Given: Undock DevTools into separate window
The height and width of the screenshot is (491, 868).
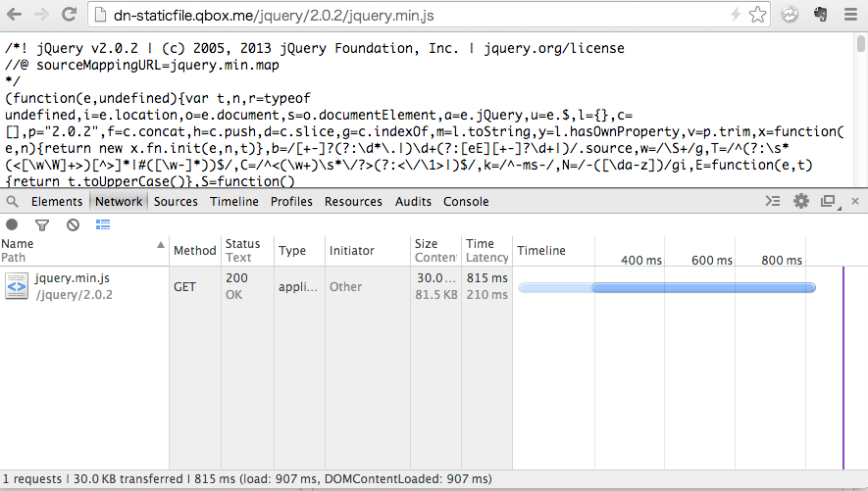Looking at the screenshot, I should (829, 202).
